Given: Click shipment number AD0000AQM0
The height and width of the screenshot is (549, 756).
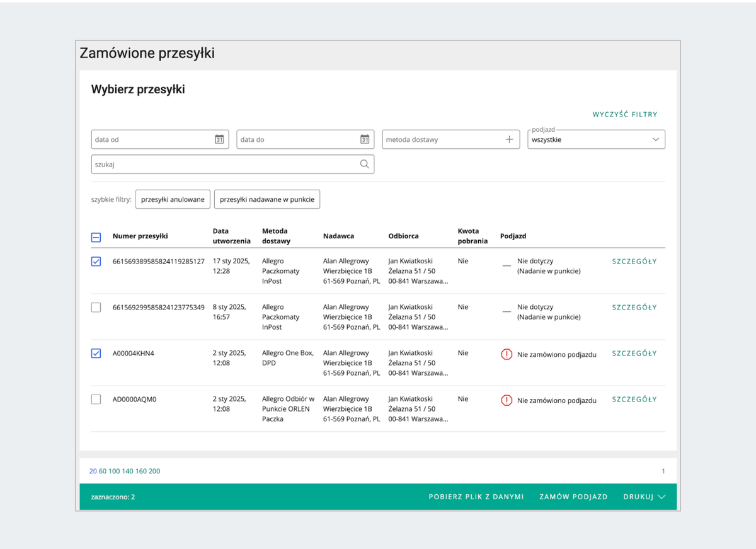Looking at the screenshot, I should [135, 400].
